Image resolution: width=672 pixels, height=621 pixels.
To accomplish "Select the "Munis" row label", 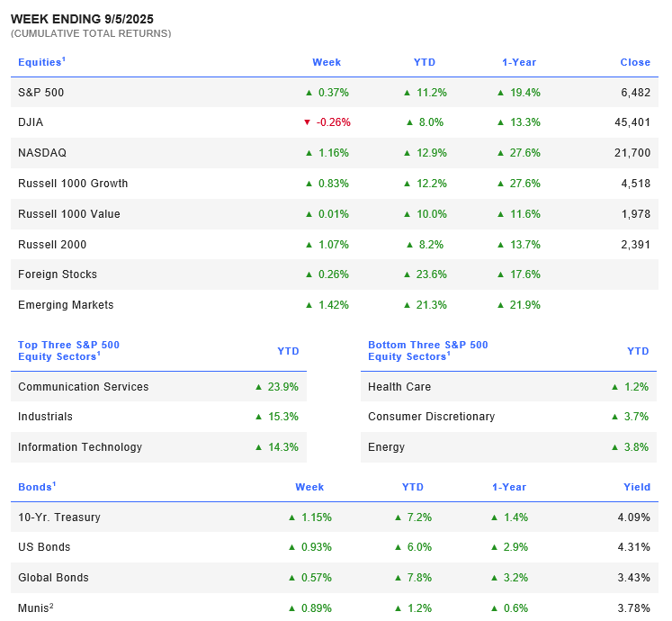I will click(x=36, y=608).
